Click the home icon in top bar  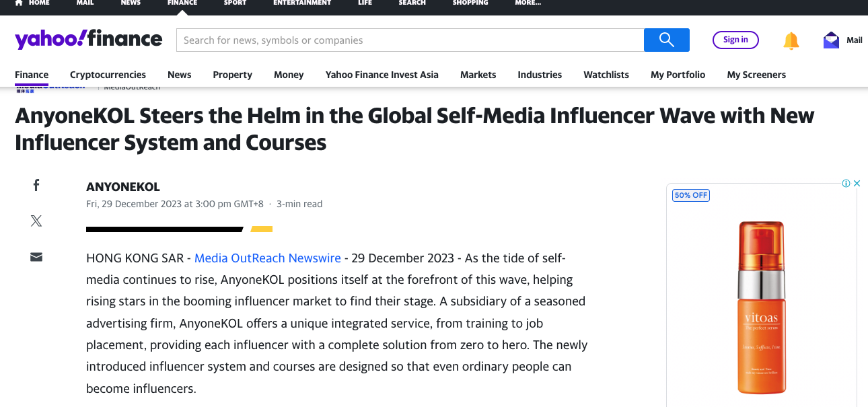18,3
